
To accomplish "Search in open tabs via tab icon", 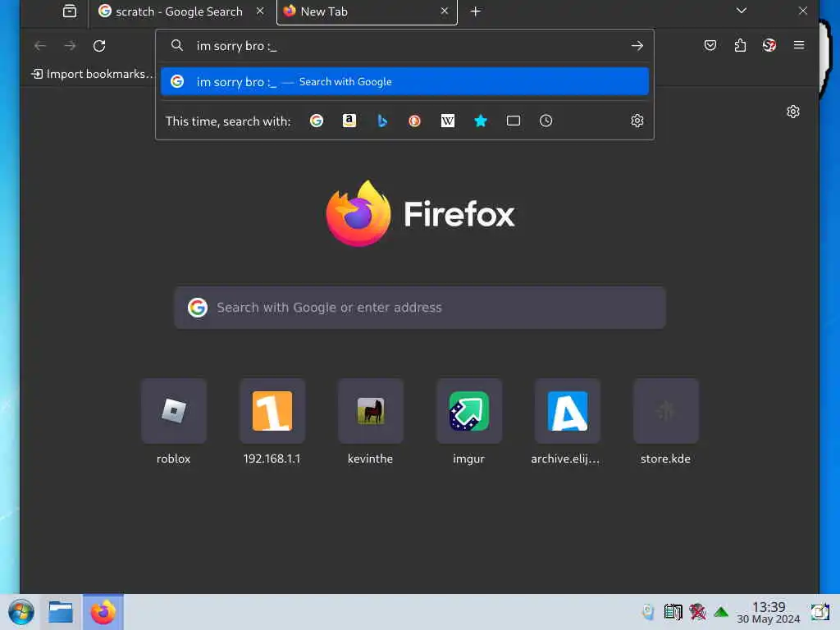I will tap(514, 121).
